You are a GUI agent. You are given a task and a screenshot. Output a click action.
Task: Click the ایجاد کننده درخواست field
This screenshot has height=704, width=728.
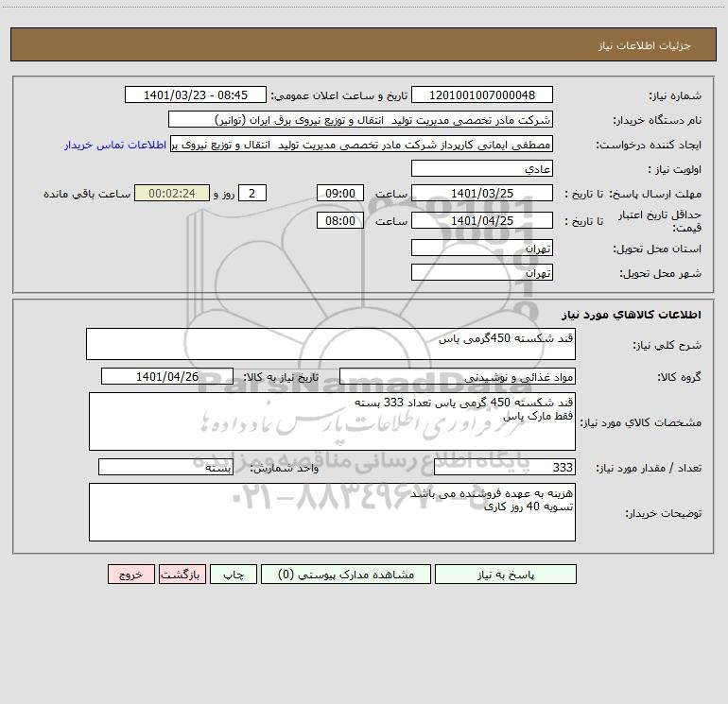(x=362, y=144)
